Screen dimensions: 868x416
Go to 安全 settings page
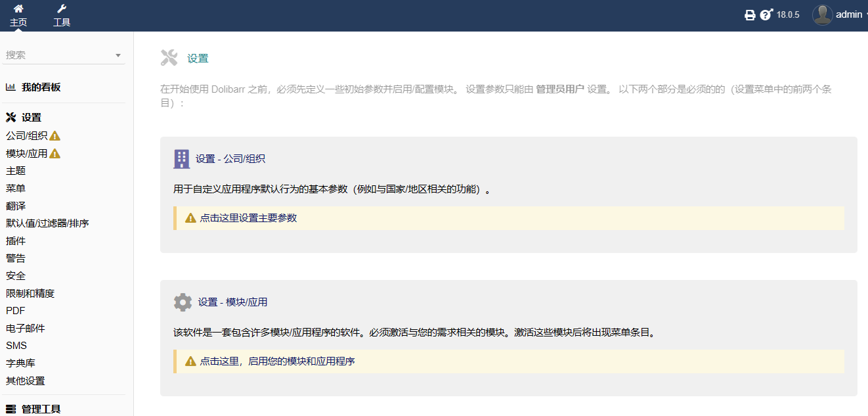click(16, 276)
